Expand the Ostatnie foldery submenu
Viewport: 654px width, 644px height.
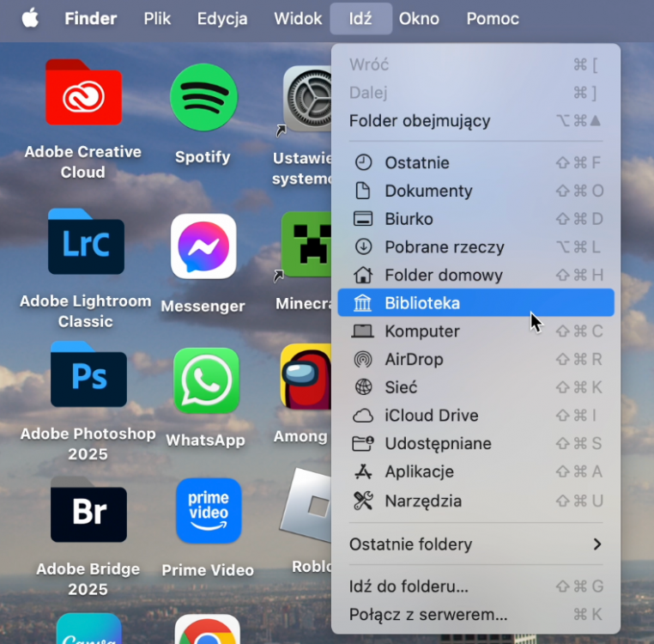(x=475, y=544)
